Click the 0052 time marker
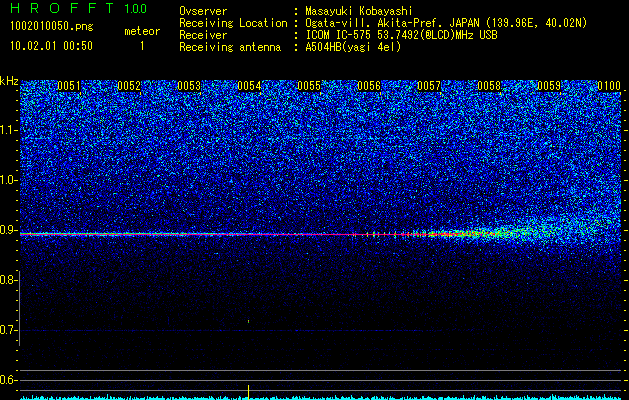Viewport: 629px width, 400px height. click(x=129, y=86)
